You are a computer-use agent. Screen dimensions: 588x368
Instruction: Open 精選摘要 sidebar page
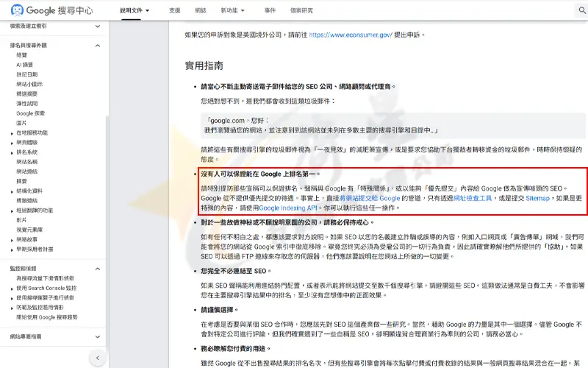click(27, 94)
